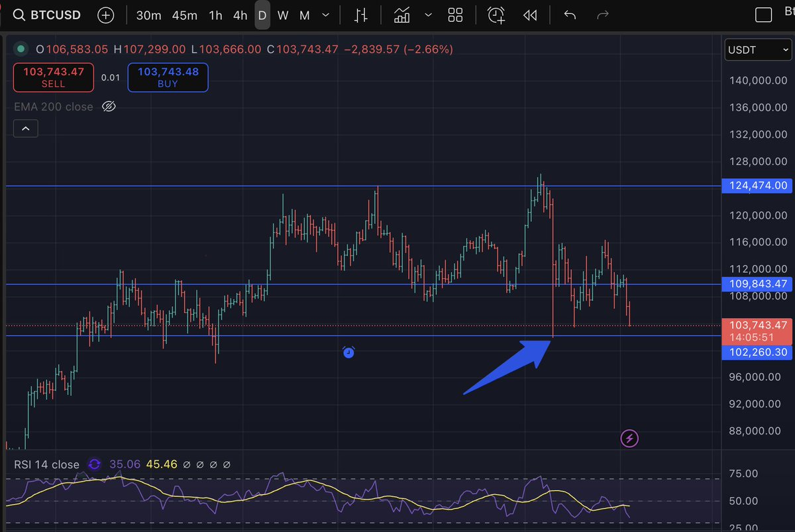Click the add symbol plus icon
795x532 pixels.
[x=105, y=15]
